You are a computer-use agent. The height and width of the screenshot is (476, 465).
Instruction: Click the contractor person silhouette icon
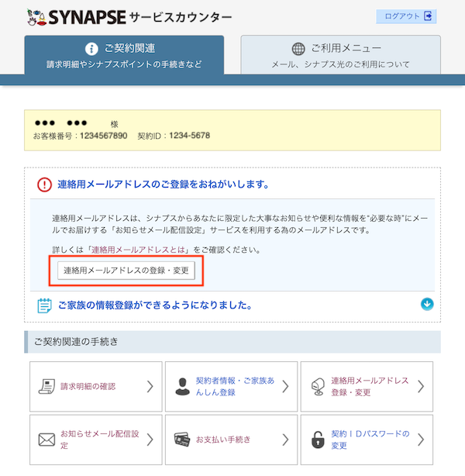tap(182, 386)
